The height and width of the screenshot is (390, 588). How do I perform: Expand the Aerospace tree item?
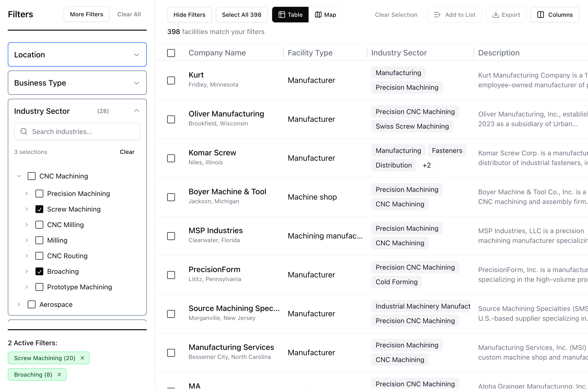19,304
